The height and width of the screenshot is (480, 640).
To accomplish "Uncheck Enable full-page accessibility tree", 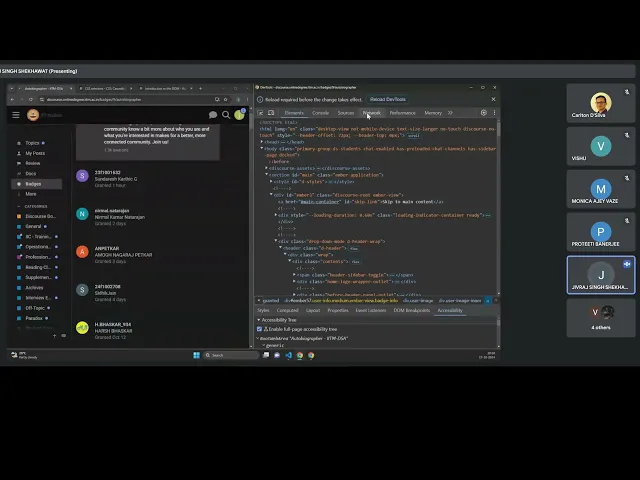I will click(x=260, y=329).
